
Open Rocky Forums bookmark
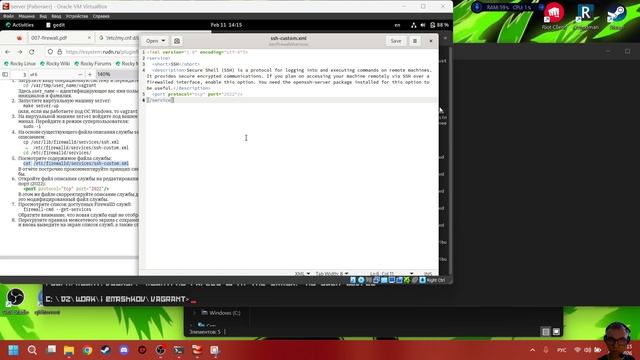pyautogui.click(x=93, y=64)
